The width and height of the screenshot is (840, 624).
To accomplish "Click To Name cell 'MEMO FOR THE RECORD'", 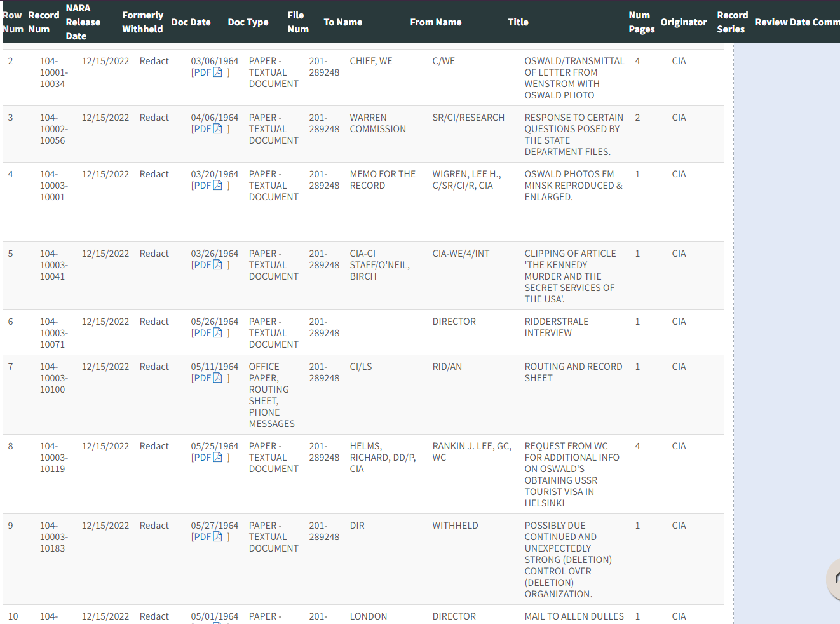I will pyautogui.click(x=383, y=180).
